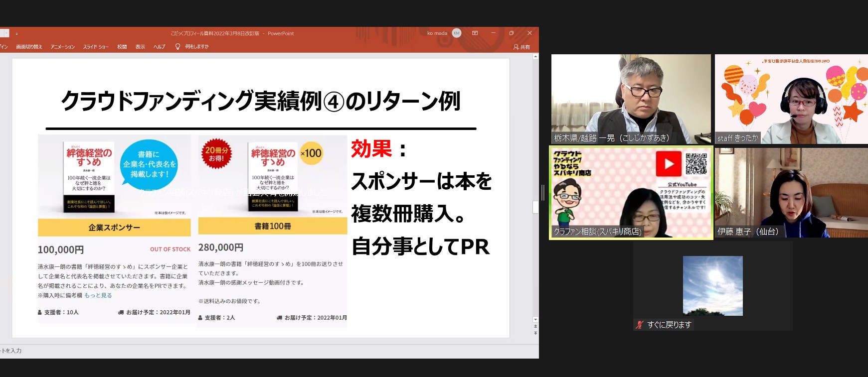Click the vertical scrollbar thumb
The width and height of the screenshot is (868, 377).
[x=535, y=207]
